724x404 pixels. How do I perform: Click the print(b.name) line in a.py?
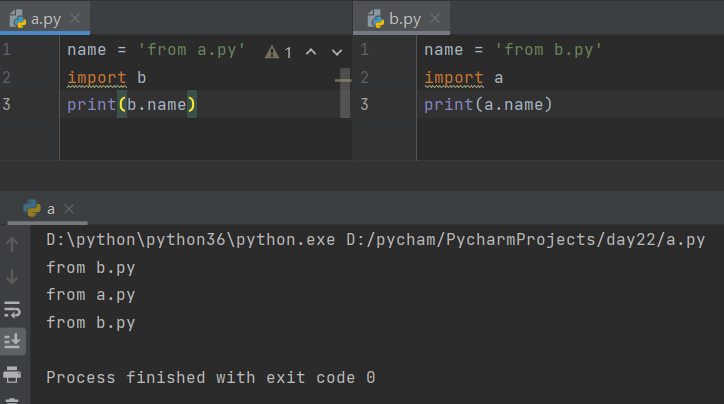point(131,104)
